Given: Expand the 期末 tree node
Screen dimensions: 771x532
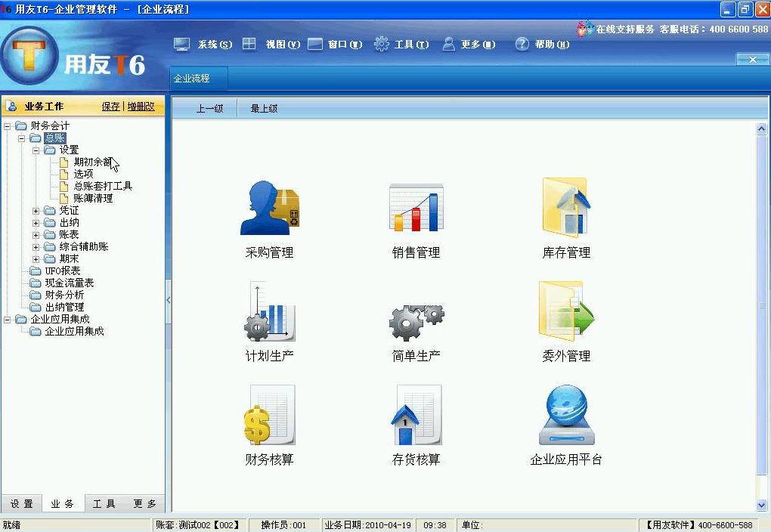Looking at the screenshot, I should (36, 259).
